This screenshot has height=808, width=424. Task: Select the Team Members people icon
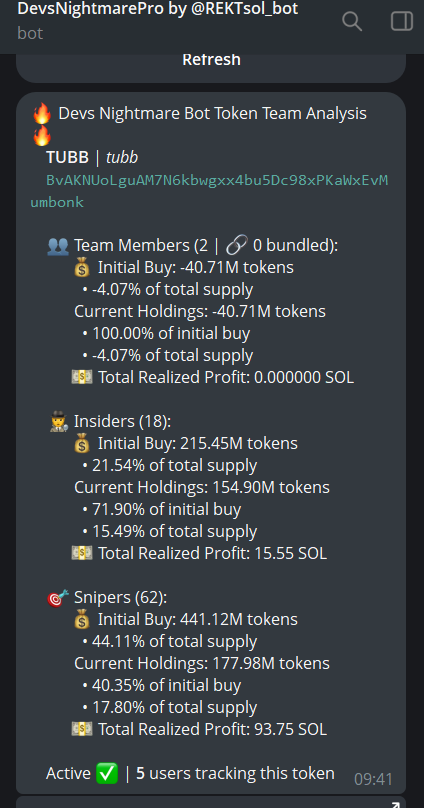(x=57, y=246)
